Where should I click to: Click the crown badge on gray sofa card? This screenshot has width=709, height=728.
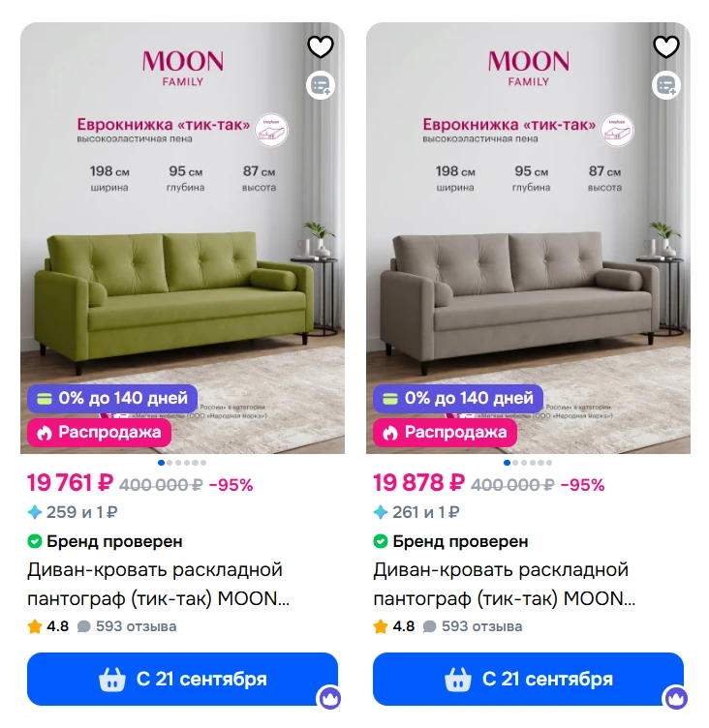click(x=676, y=697)
